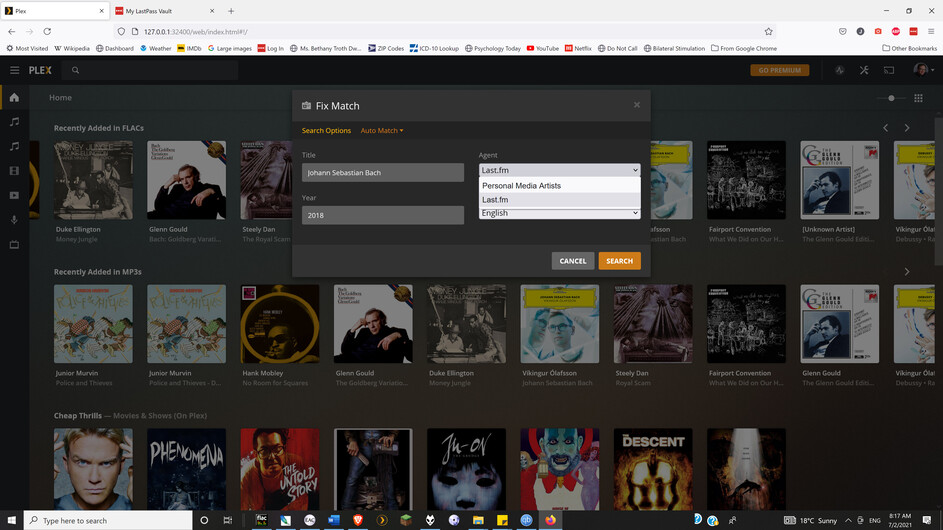This screenshot has width=943, height=530.
Task: Open the Plex hamburger menu
Action: click(x=14, y=70)
